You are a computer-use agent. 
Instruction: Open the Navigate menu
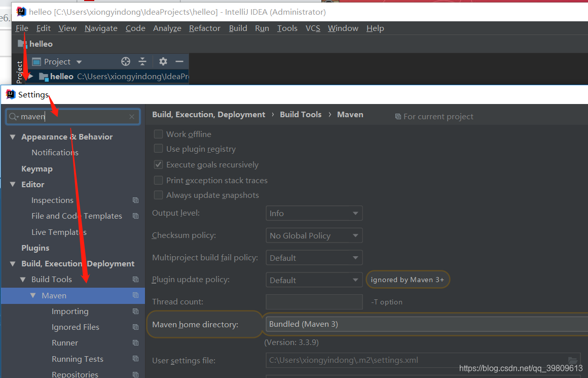click(x=101, y=28)
